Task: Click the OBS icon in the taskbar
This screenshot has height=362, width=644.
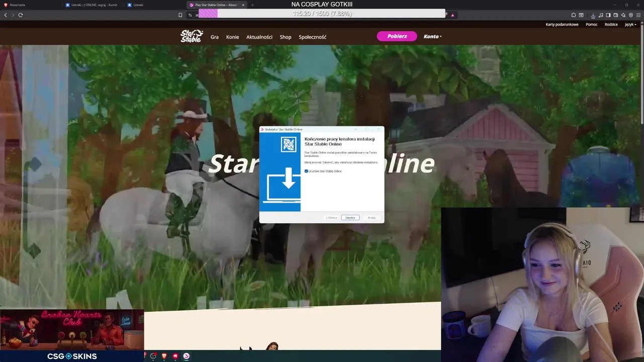Action: (x=153, y=356)
